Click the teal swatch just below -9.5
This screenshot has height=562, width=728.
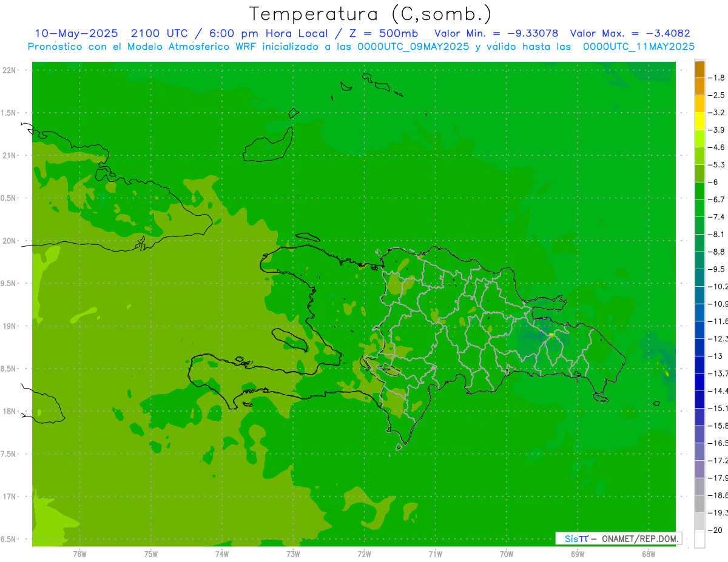699,278
